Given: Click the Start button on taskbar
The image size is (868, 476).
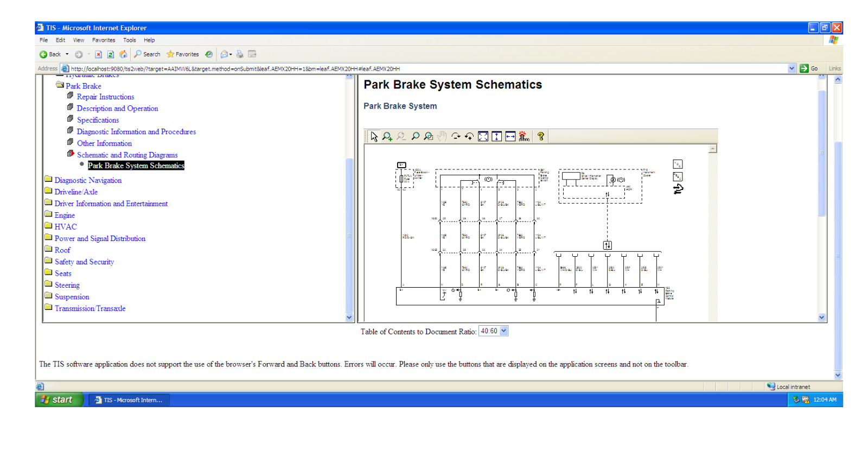Looking at the screenshot, I should pos(59,400).
